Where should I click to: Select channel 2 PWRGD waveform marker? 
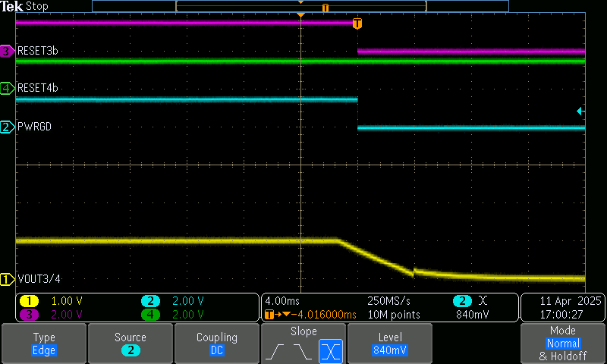click(7, 127)
